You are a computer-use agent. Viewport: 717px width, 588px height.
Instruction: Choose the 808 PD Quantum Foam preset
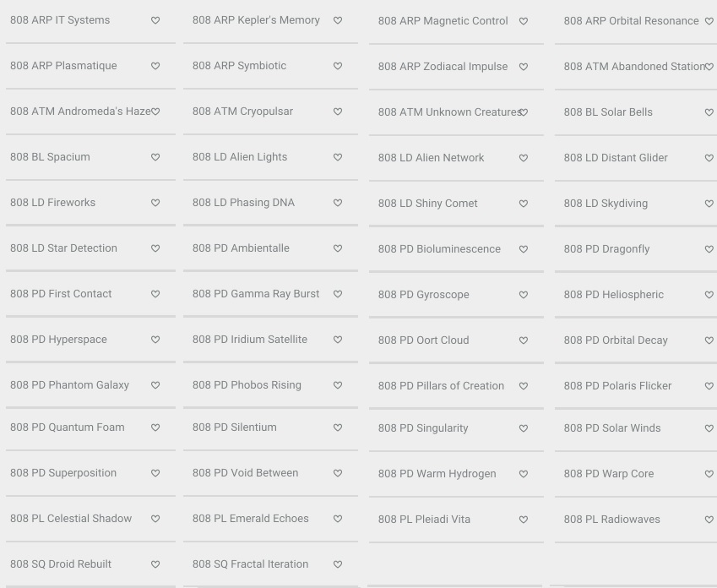tap(67, 427)
